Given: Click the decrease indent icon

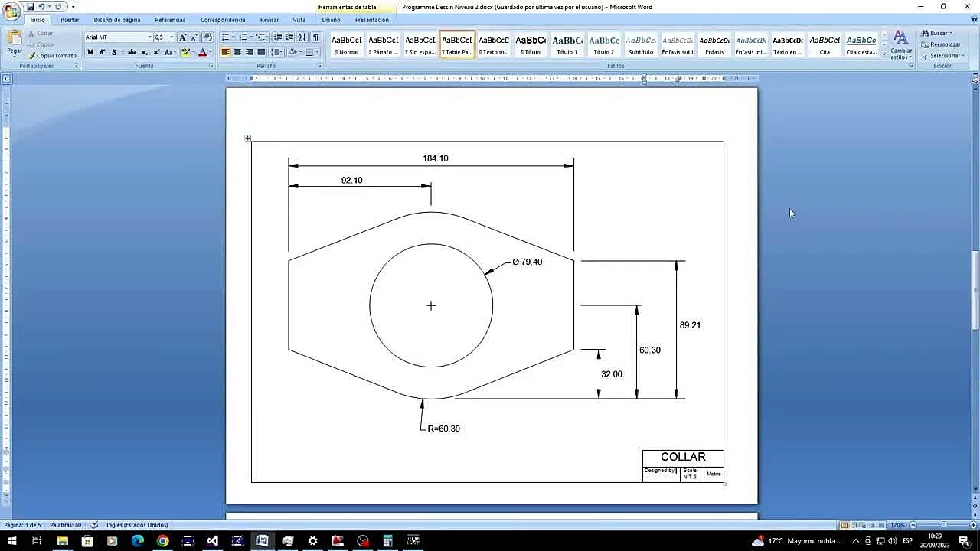Looking at the screenshot, I should pyautogui.click(x=278, y=37).
